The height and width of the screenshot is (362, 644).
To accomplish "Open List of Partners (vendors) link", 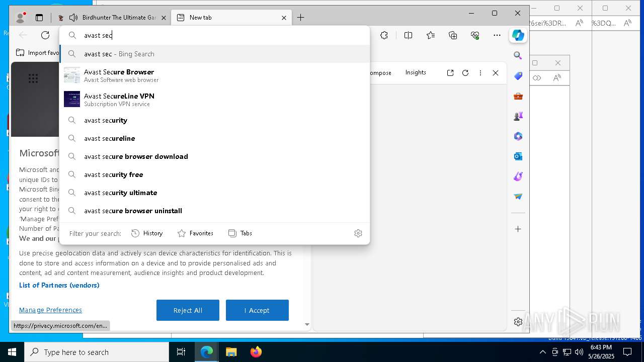I will click(x=59, y=285).
